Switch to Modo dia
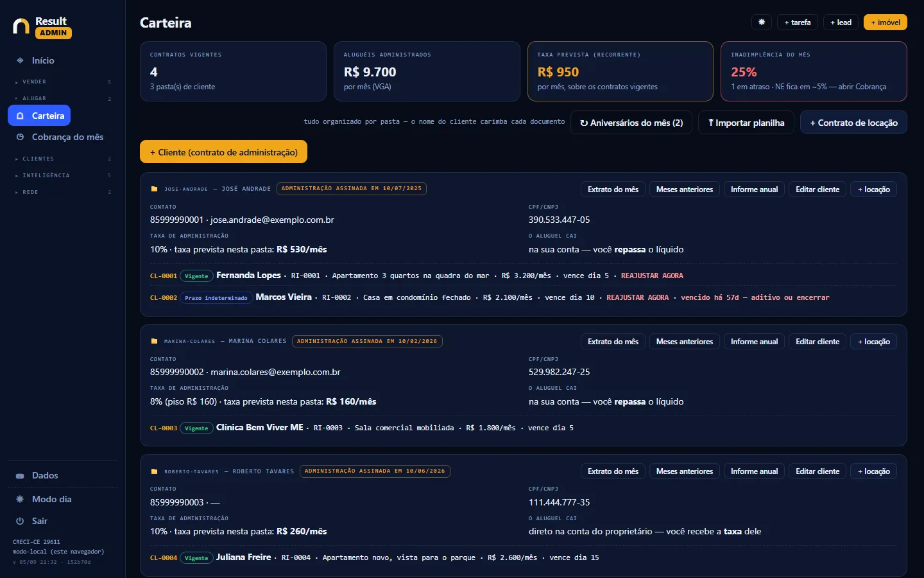Screen dimensions: 924x578 coord(62,499)
